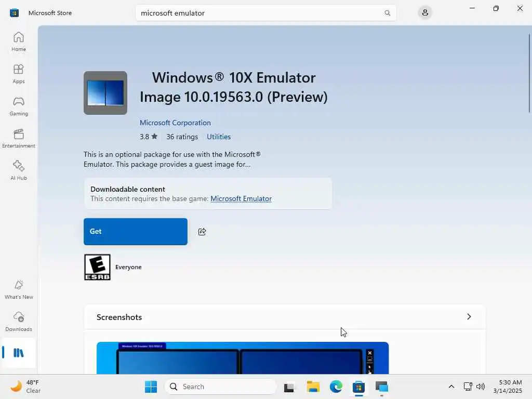
Task: Click the Share icon next to Get
Action: pyautogui.click(x=202, y=232)
